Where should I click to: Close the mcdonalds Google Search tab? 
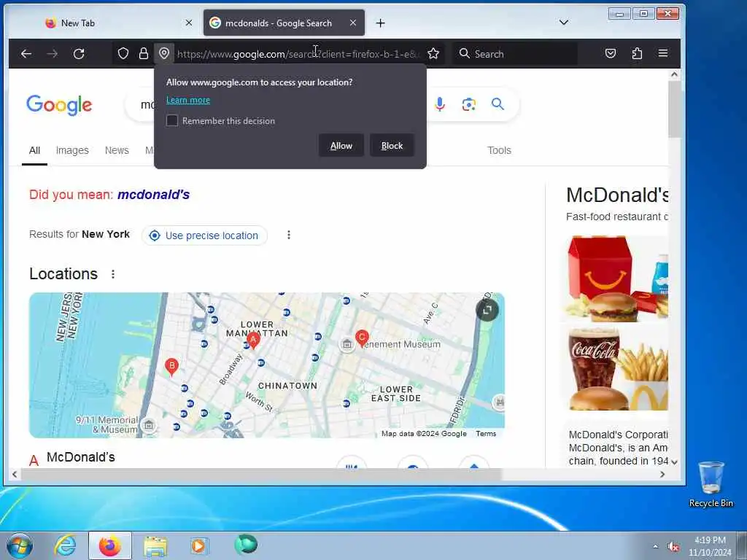pos(353,23)
